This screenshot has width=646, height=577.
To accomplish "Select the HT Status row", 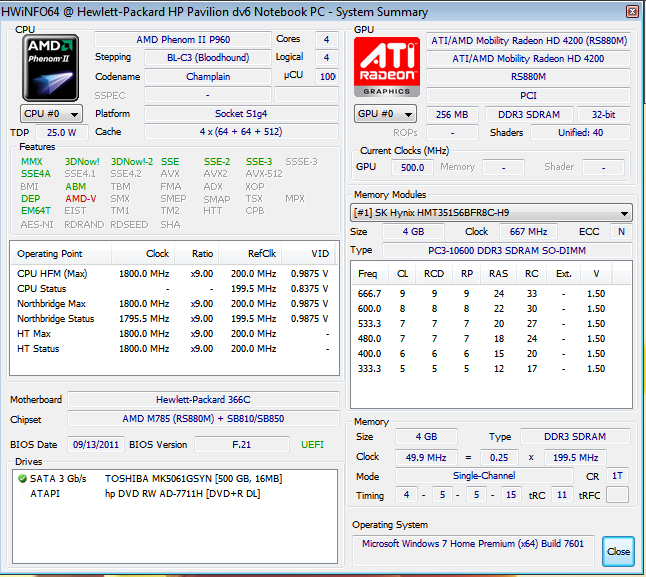I will [173, 349].
